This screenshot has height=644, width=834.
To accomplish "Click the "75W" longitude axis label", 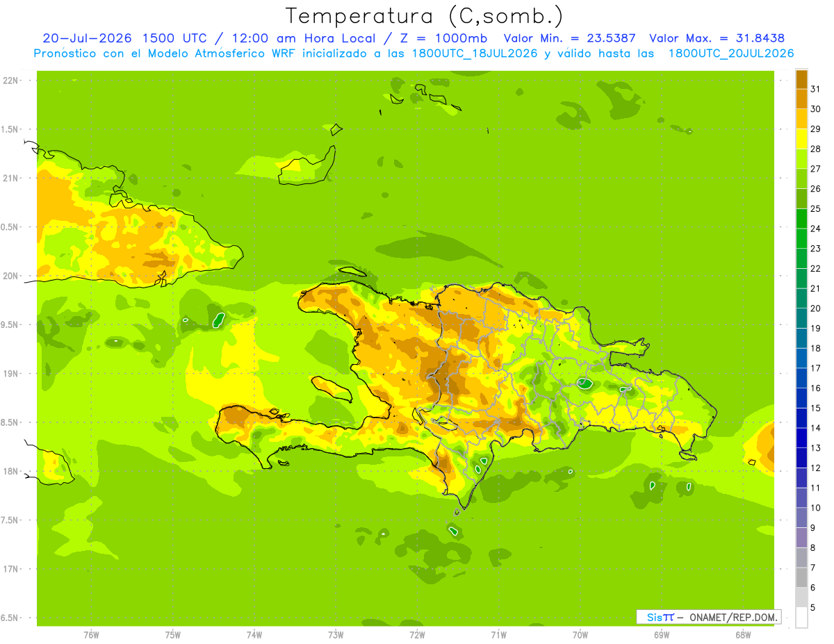I will (x=173, y=635).
